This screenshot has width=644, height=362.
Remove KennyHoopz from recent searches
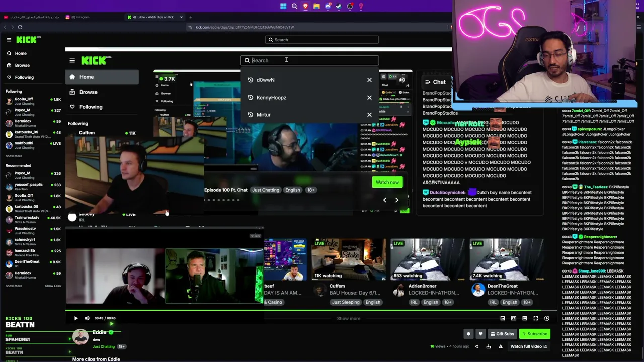[x=369, y=98]
